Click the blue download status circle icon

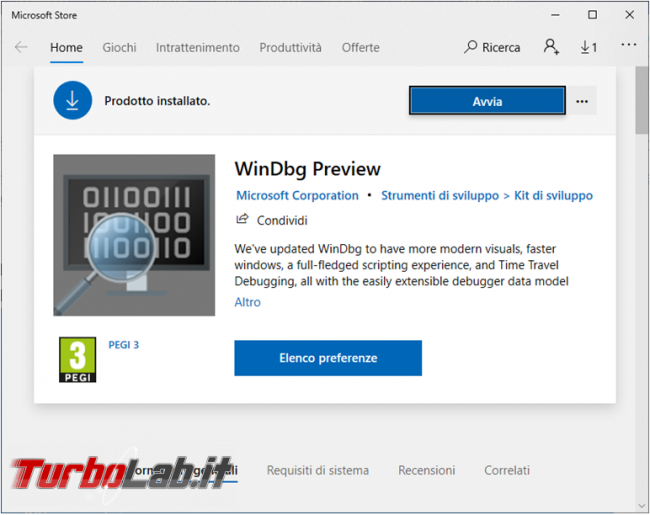click(73, 100)
